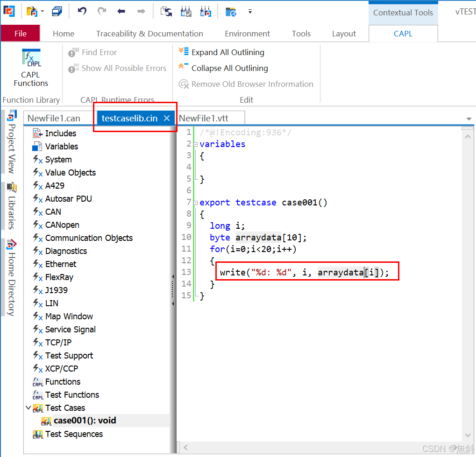This screenshot has width=476, height=457.
Task: Select Test Functions in the navigator tree
Action: pos(66,394)
